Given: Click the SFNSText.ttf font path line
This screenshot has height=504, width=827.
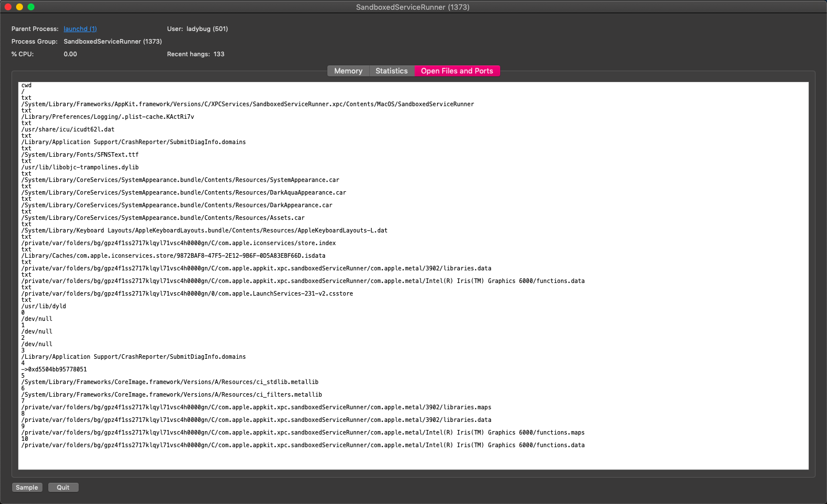Looking at the screenshot, I should pos(80,155).
